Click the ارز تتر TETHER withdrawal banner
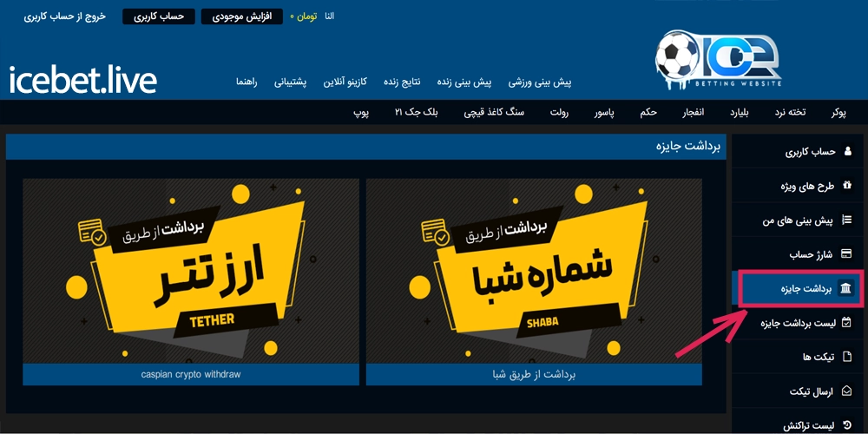This screenshot has height=434, width=868. (x=191, y=271)
